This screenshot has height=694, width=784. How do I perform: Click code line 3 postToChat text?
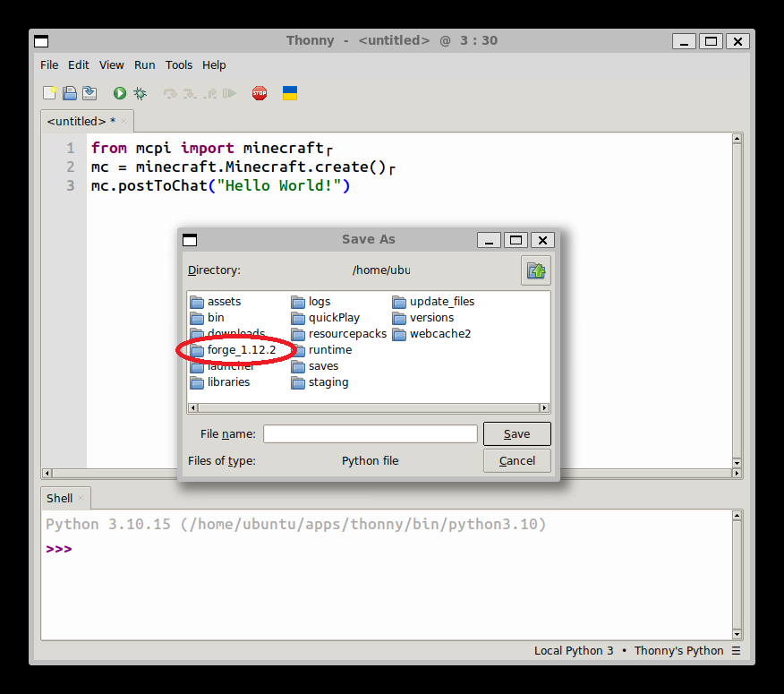point(220,185)
